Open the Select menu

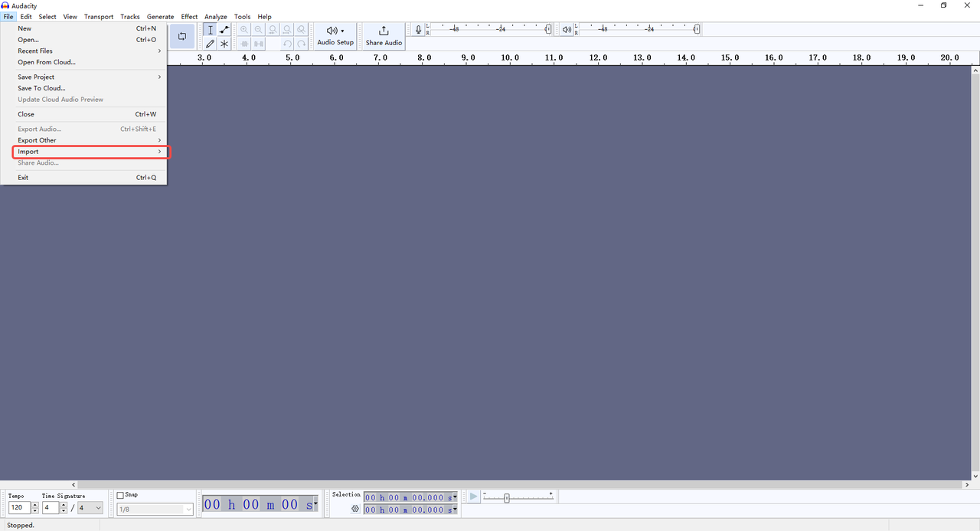(47, 17)
